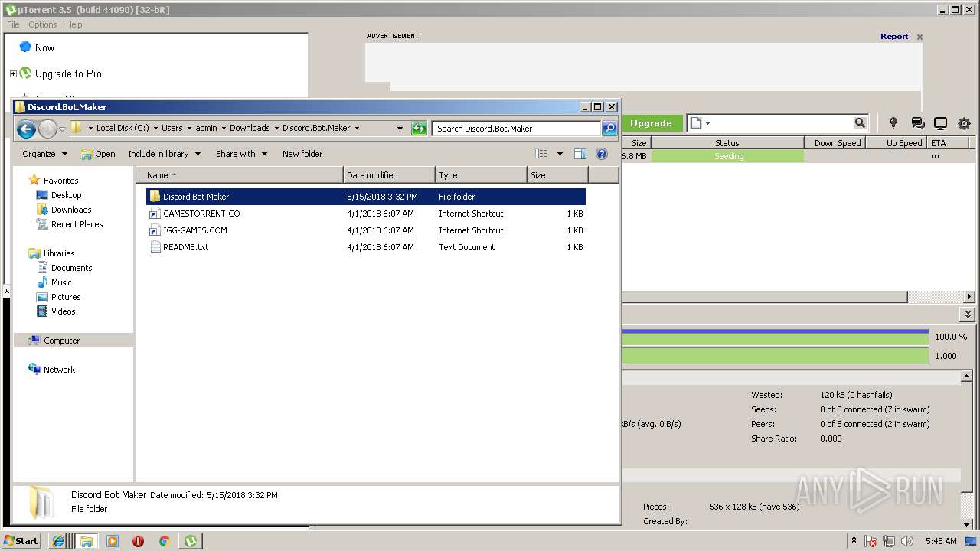
Task: Go forward in Explorer navigation
Action: 47,129
